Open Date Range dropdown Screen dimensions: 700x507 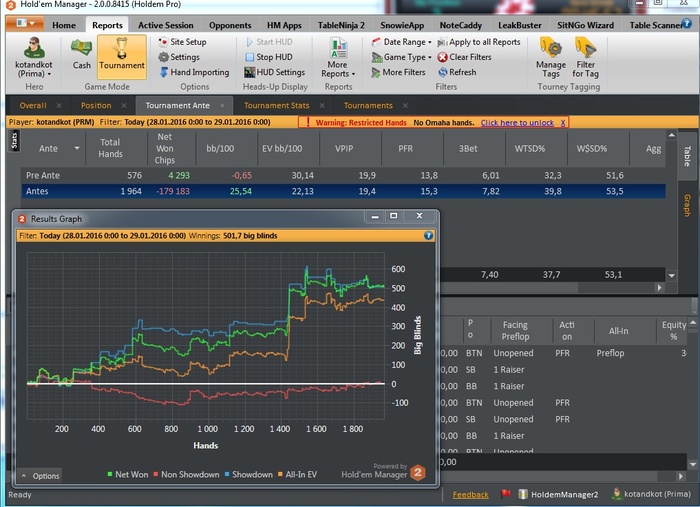(401, 42)
